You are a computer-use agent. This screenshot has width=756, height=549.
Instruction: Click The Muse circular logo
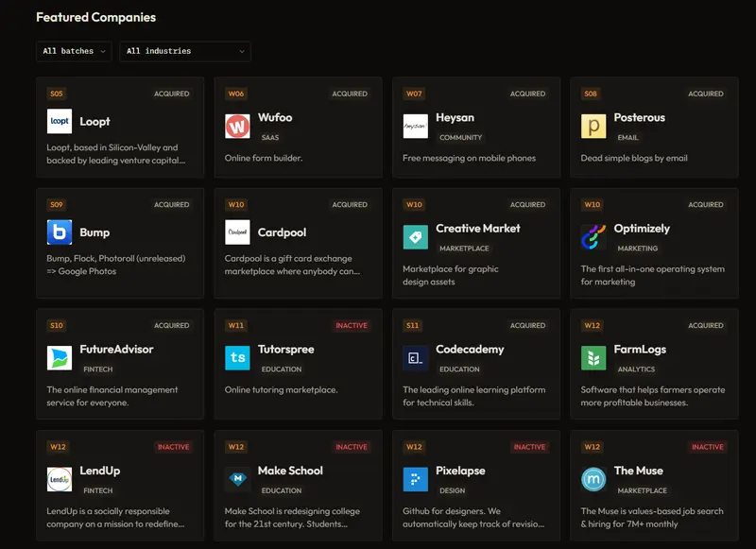tap(593, 480)
